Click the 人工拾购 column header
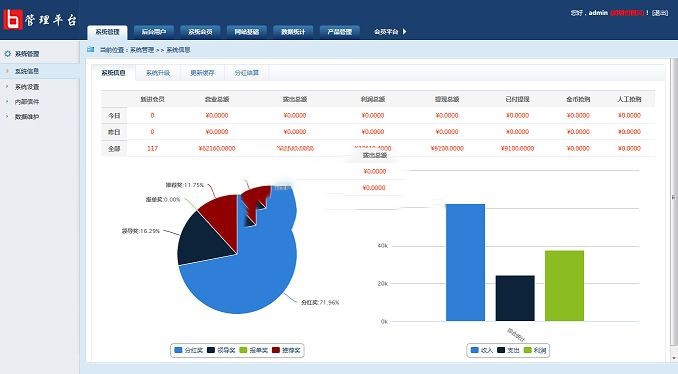 630,99
